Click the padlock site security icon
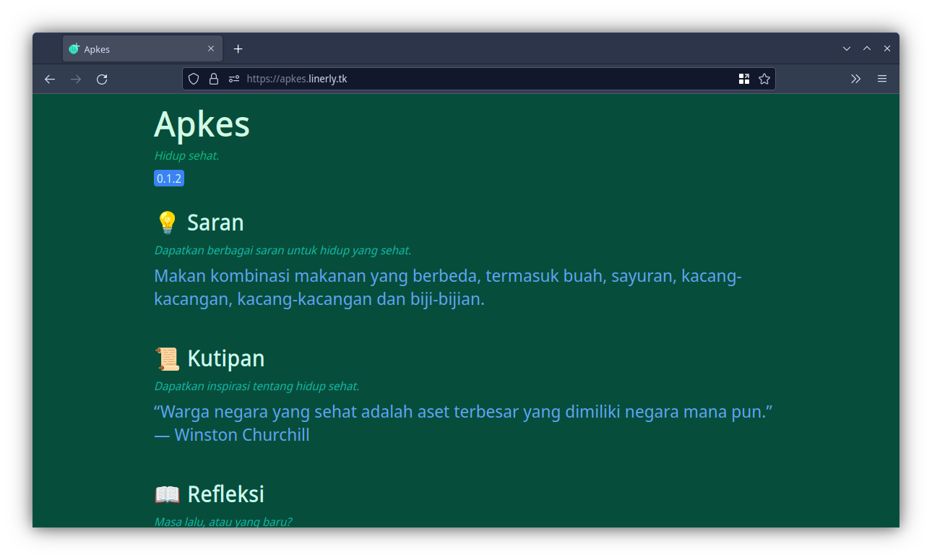The height and width of the screenshot is (560, 932). pos(214,79)
